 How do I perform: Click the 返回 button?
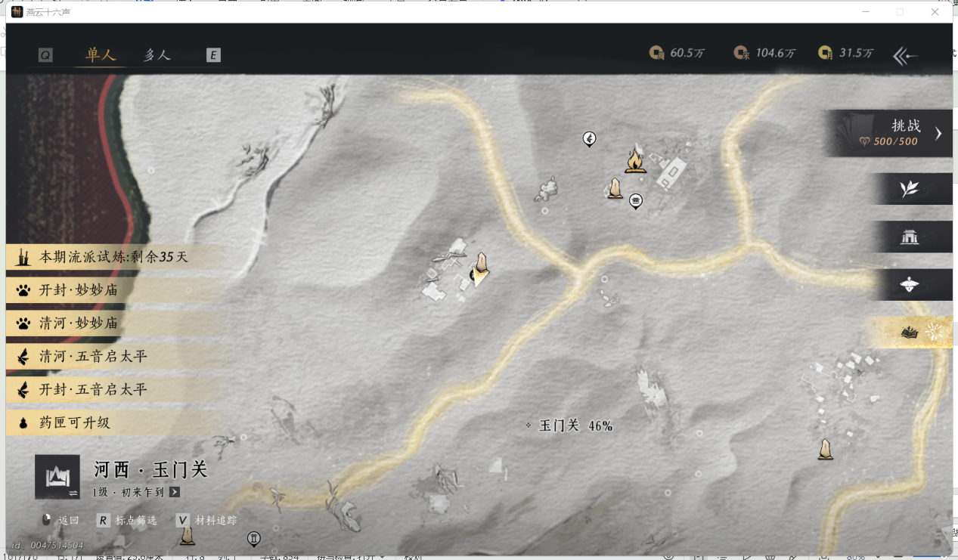(x=61, y=520)
